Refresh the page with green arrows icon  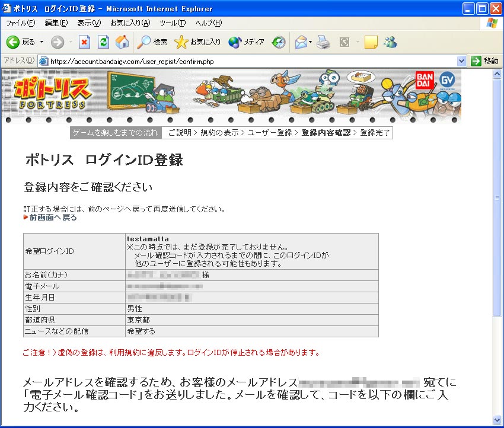point(103,42)
